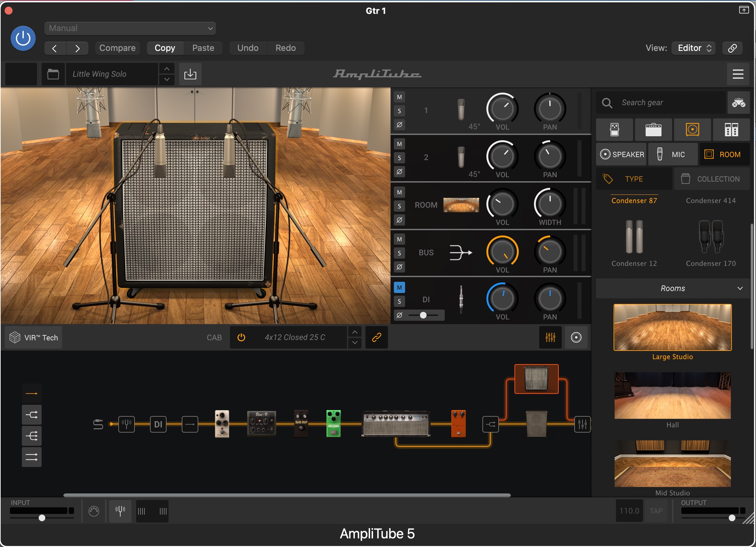The image size is (756, 547).
Task: Click the bottom bar tuner icon
Action: [120, 511]
